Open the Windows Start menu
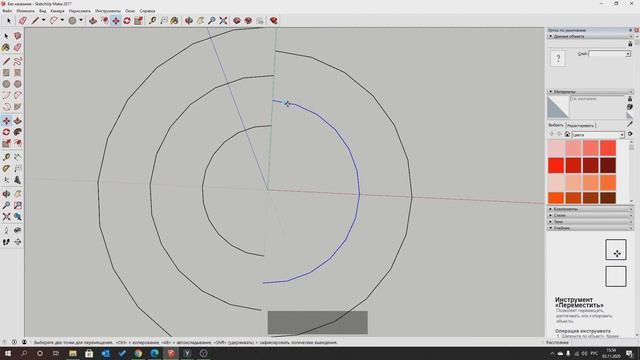The image size is (640, 360). click(x=7, y=353)
